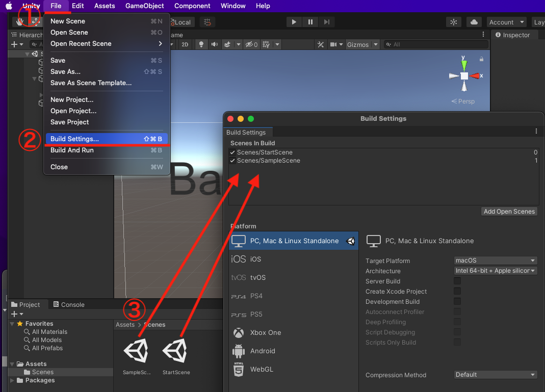
Task: Click the red X axis gizmo cone
Action: [475, 76]
